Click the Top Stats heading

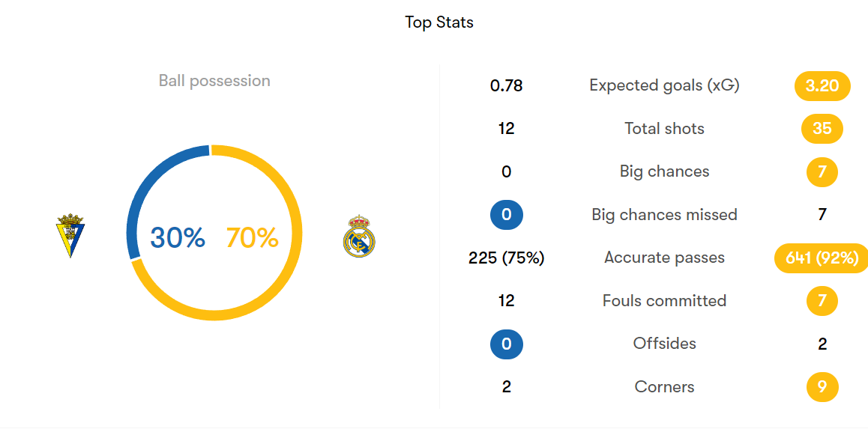pyautogui.click(x=439, y=22)
